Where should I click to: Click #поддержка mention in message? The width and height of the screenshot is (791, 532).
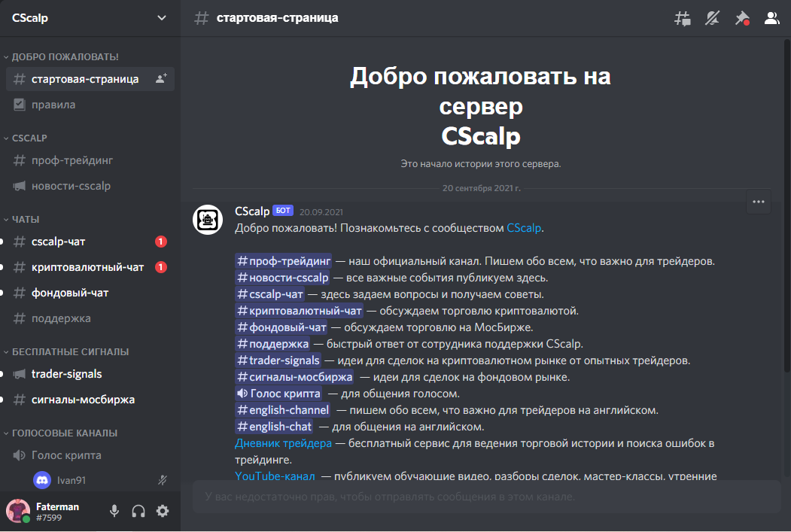pyautogui.click(x=272, y=344)
